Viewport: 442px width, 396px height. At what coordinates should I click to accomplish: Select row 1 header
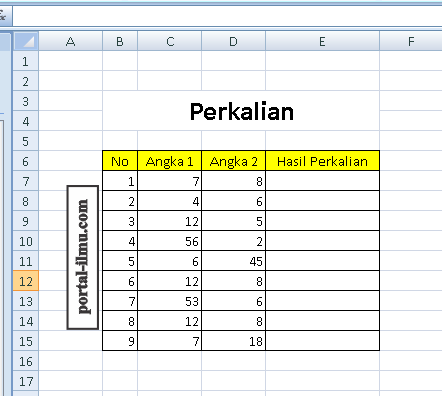[26, 61]
